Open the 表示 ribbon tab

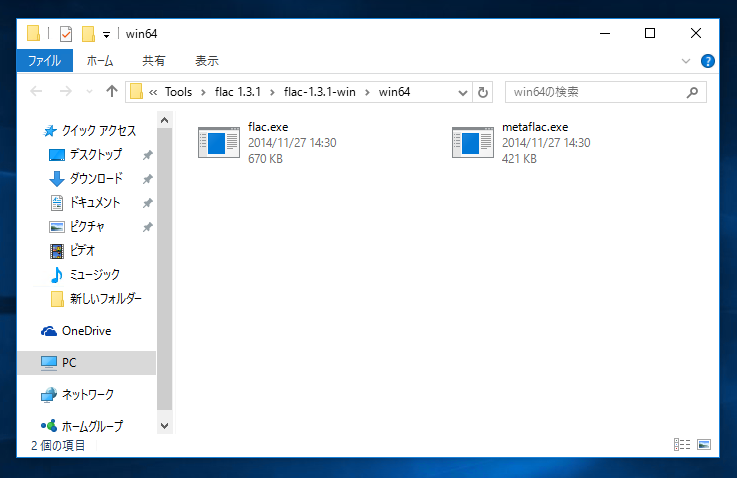(x=207, y=61)
